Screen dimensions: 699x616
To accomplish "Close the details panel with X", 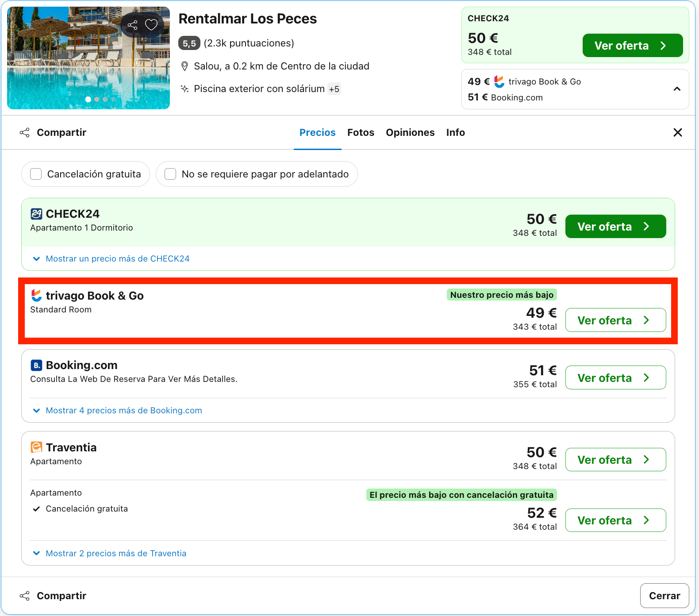I will pyautogui.click(x=677, y=132).
